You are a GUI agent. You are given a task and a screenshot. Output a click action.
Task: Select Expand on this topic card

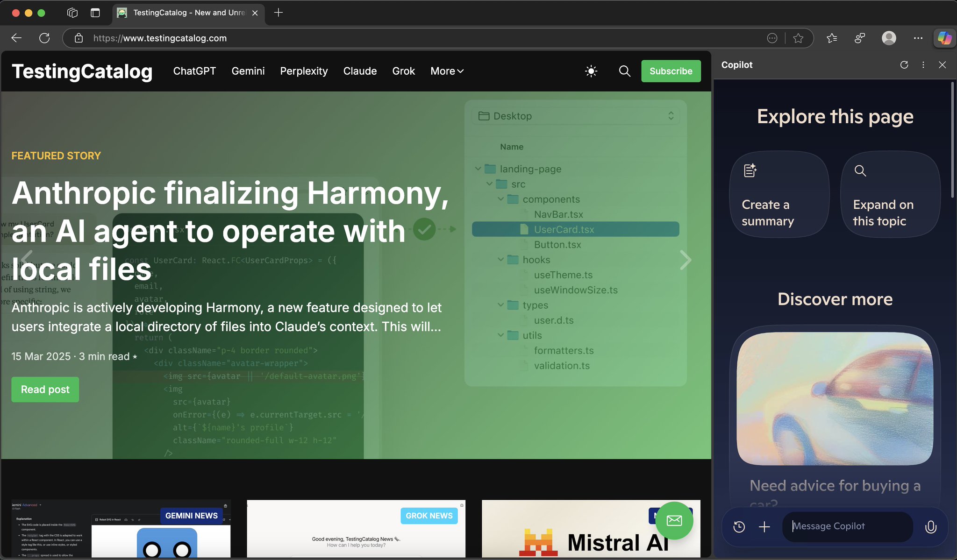tap(890, 194)
